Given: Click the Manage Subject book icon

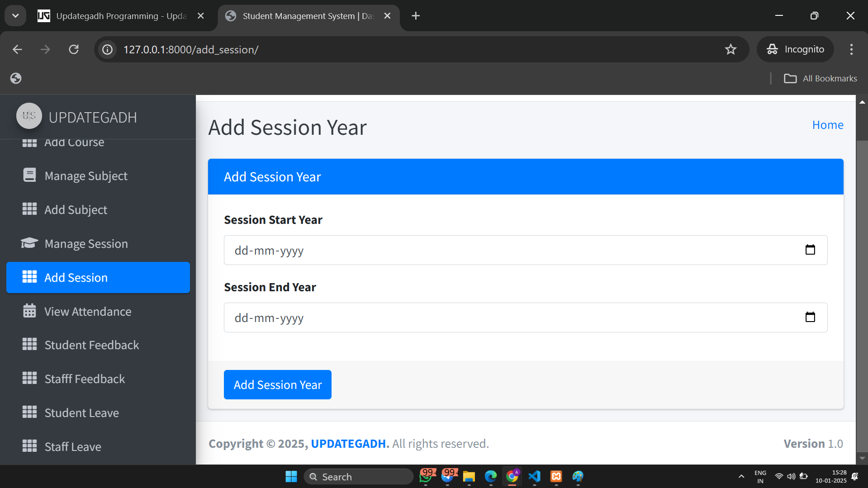Looking at the screenshot, I should tap(29, 175).
